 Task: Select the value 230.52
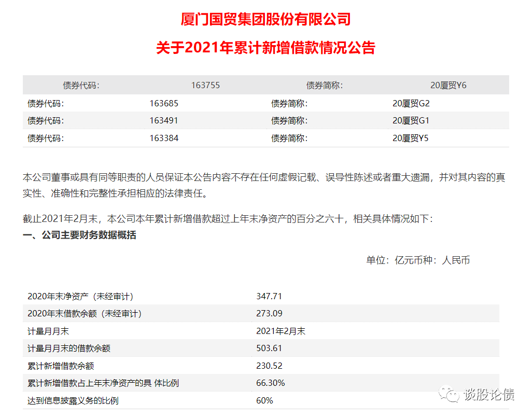pos(269,366)
